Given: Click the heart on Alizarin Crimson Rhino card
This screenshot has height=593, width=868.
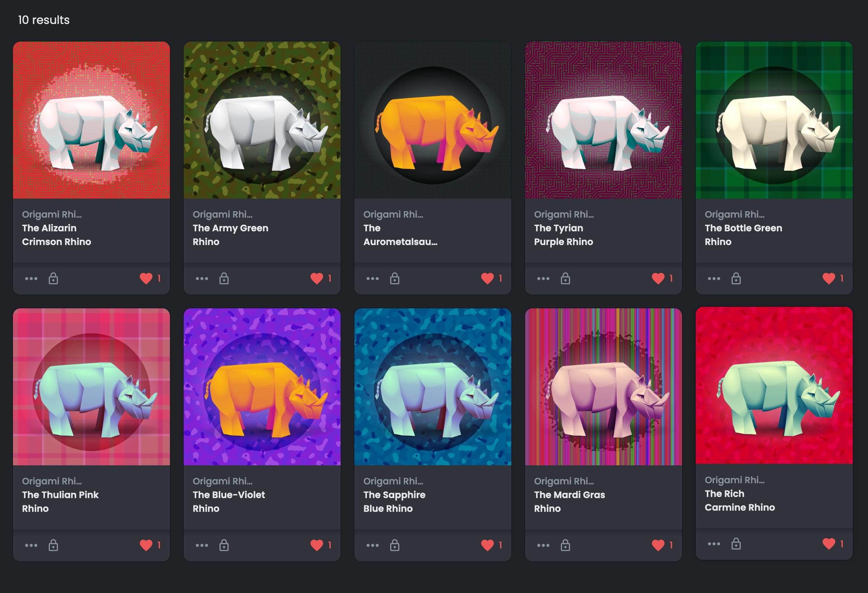Looking at the screenshot, I should 146,279.
